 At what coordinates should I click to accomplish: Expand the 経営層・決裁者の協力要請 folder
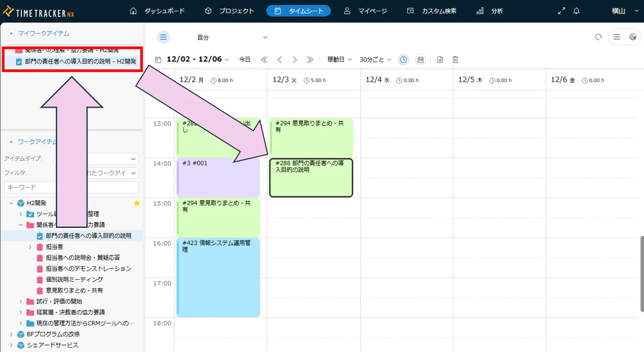tap(21, 312)
